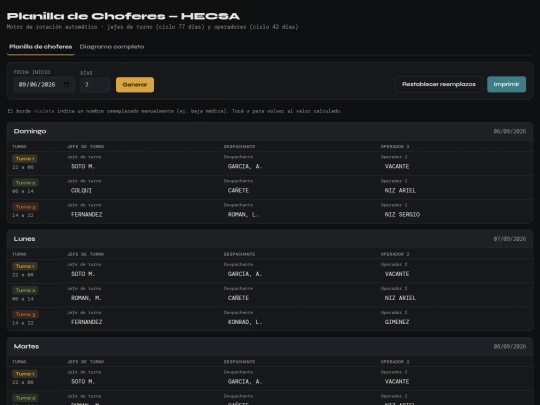Select KONRAD, L. in Lunes Turno 3
The image size is (540, 405).
[245, 322]
